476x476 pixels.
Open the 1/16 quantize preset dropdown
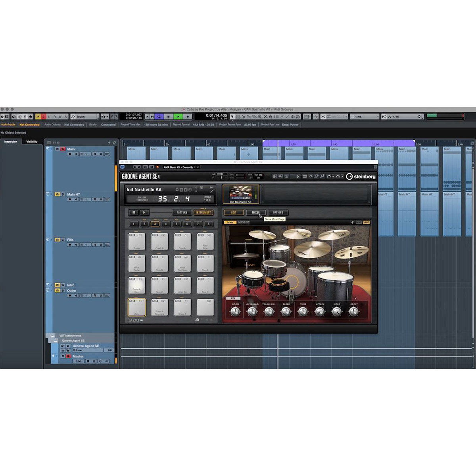point(419,117)
